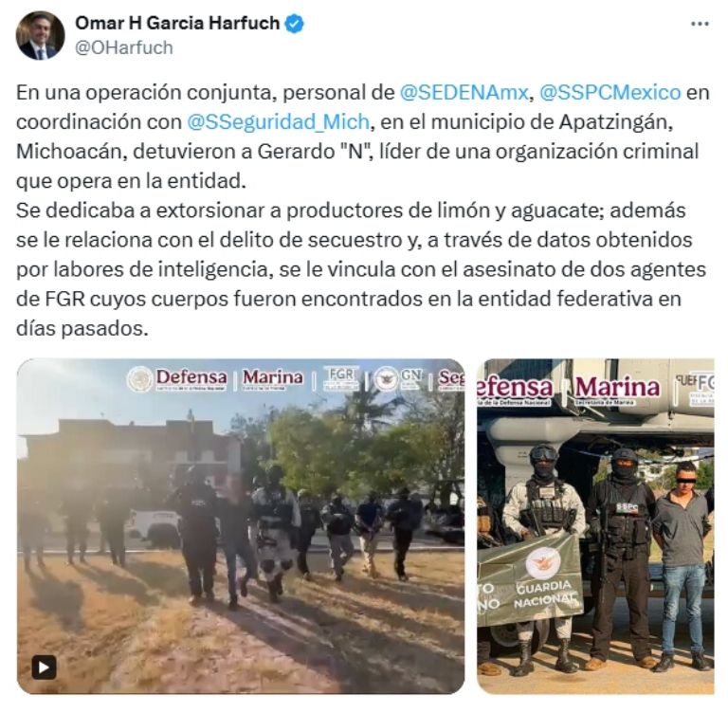Click the tweet text paragraph about Gerardo "N"
The height and width of the screenshot is (713, 728).
(363, 210)
